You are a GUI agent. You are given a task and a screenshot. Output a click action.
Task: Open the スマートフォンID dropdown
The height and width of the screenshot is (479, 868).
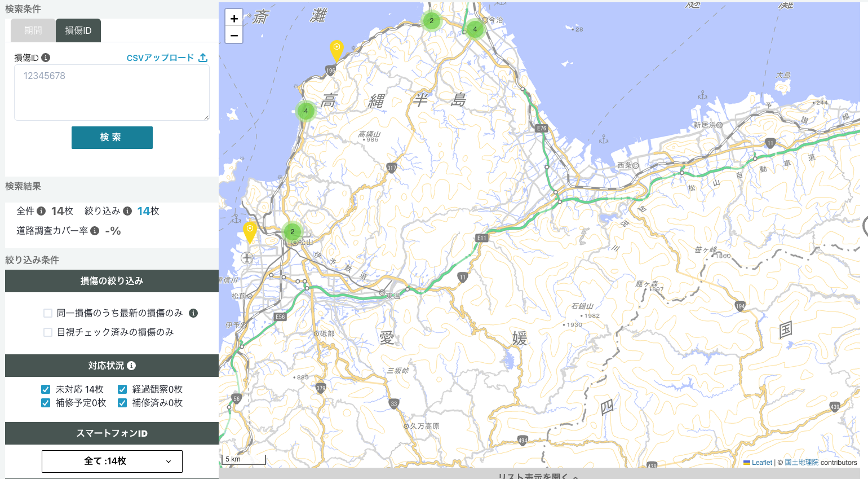[x=112, y=461]
